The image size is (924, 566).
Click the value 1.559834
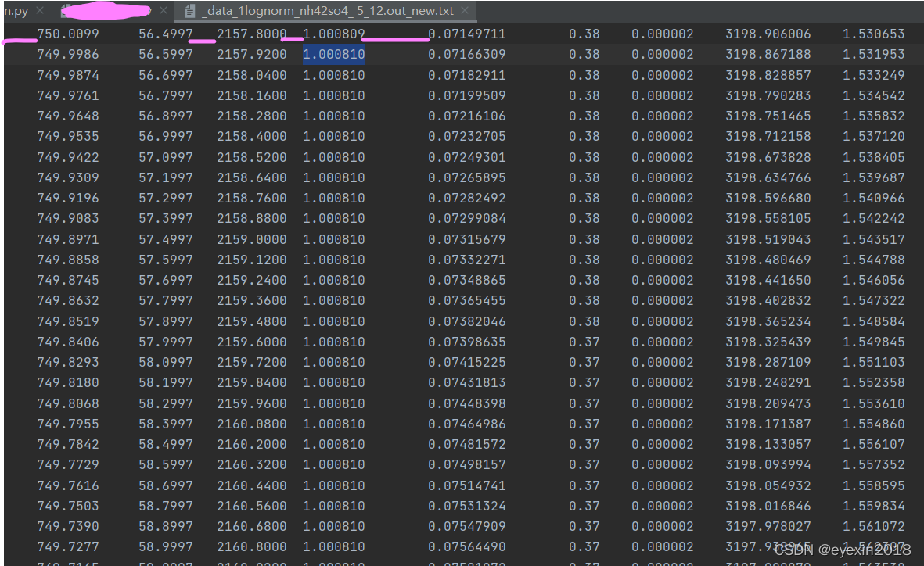pyautogui.click(x=873, y=507)
